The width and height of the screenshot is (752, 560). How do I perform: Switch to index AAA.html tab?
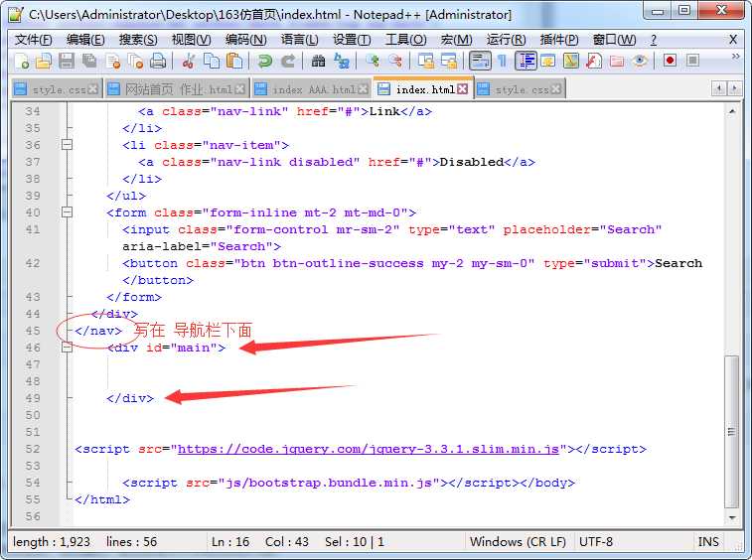(x=312, y=89)
